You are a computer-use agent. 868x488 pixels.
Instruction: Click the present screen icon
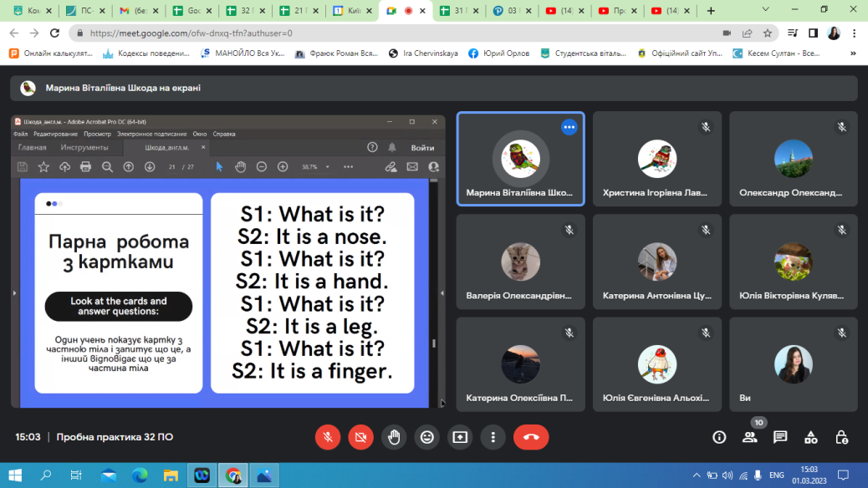[x=460, y=437]
